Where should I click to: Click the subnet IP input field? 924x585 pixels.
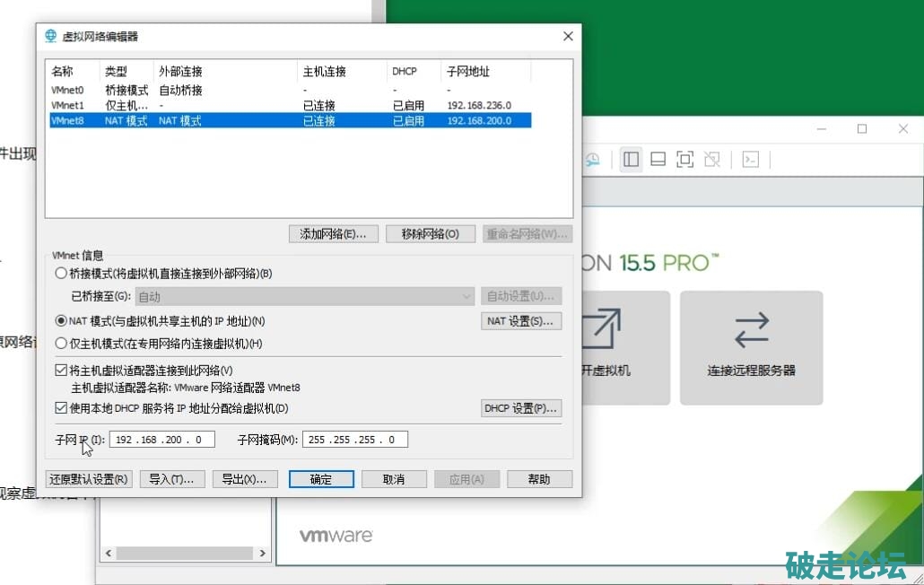click(161, 440)
